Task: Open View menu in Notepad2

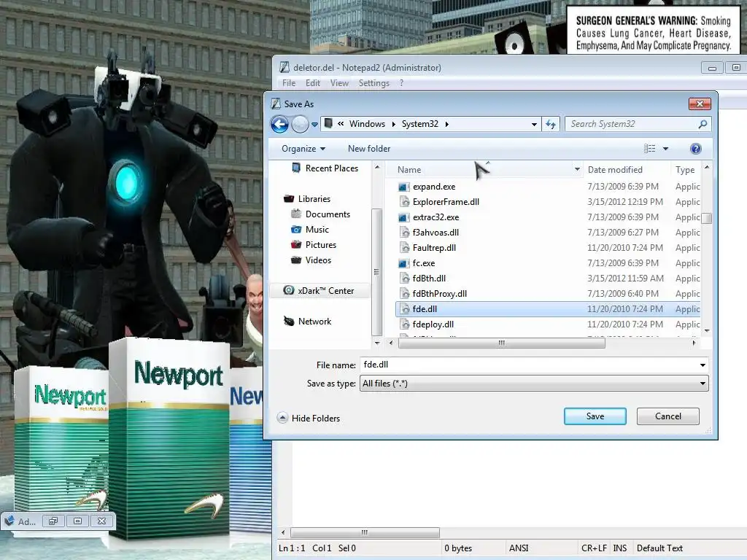Action: pos(339,83)
